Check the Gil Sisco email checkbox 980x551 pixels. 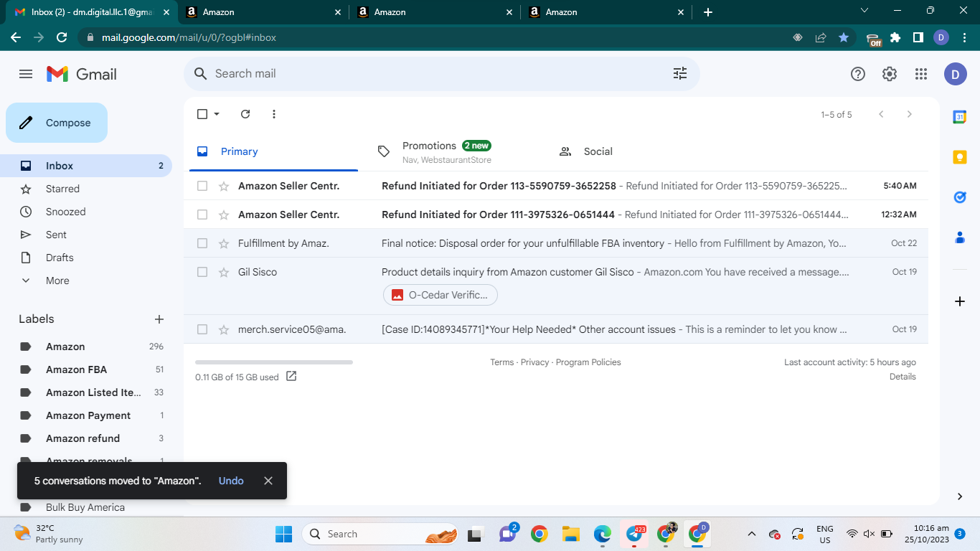coord(202,272)
